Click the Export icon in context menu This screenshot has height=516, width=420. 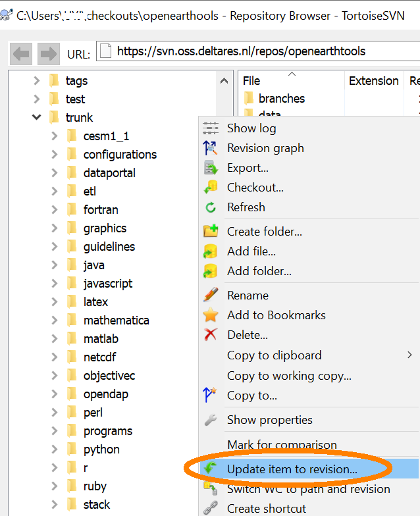click(211, 167)
